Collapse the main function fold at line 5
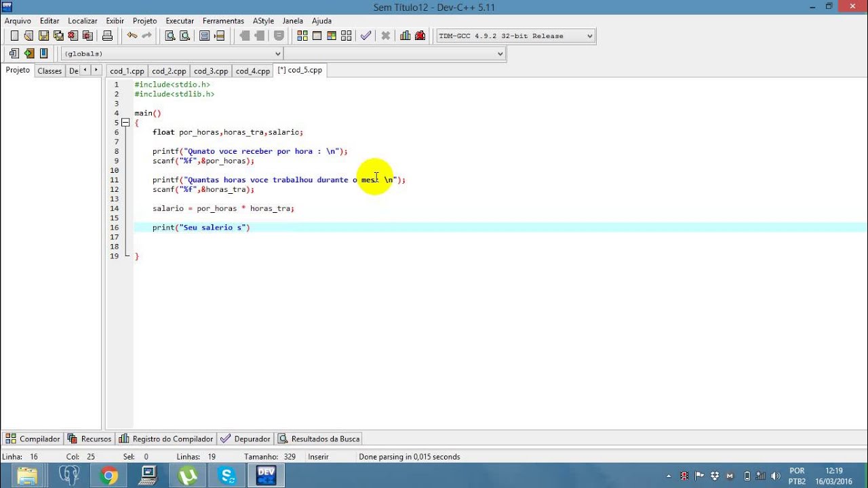868x488 pixels. click(125, 123)
